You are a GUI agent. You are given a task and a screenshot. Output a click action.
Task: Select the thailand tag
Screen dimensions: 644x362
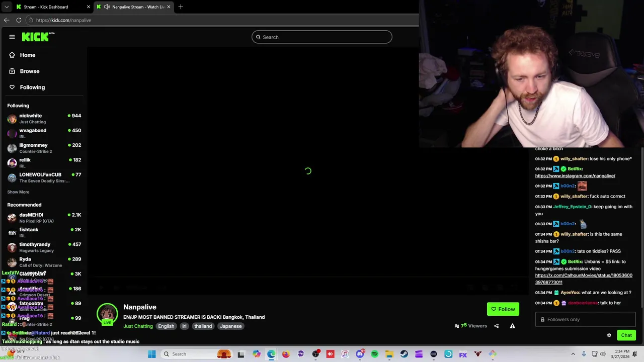[203, 326]
